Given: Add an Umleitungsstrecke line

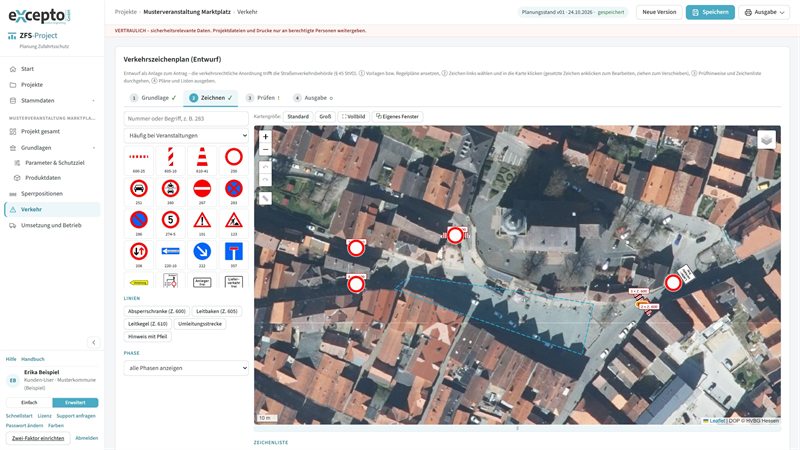Looking at the screenshot, I should click(x=200, y=324).
